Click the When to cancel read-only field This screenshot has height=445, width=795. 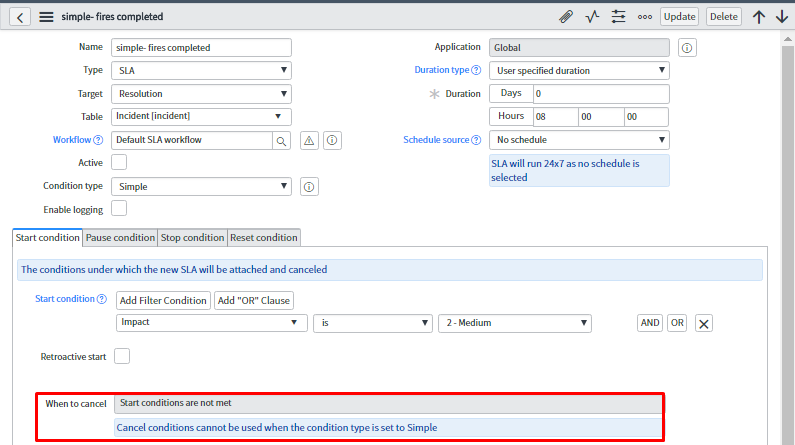(x=388, y=403)
